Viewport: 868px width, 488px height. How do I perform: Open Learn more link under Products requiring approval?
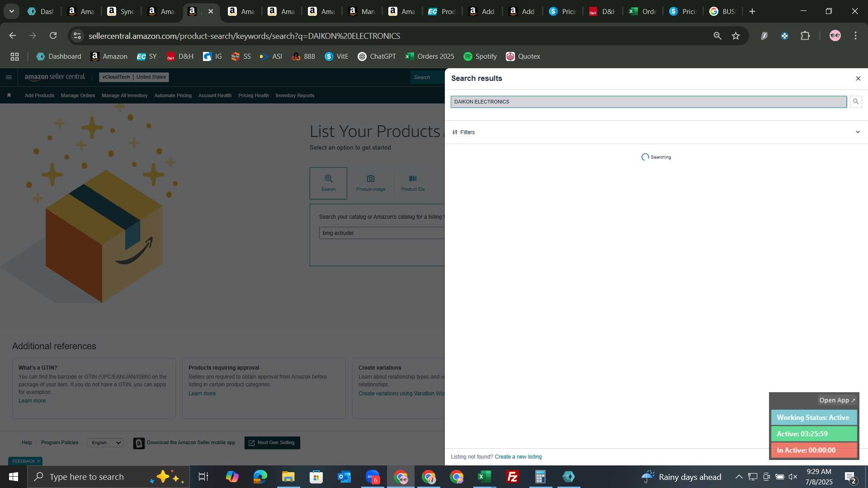coord(202,394)
